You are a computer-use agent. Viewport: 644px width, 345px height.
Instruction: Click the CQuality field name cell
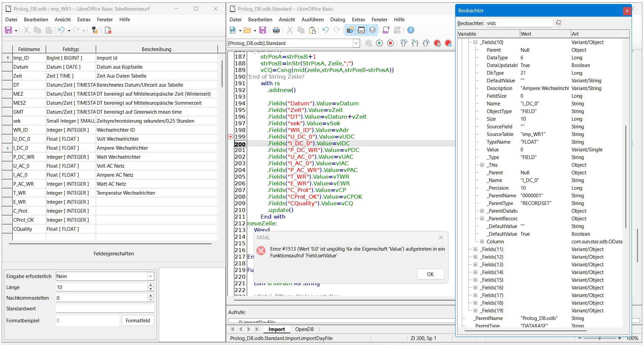29,229
